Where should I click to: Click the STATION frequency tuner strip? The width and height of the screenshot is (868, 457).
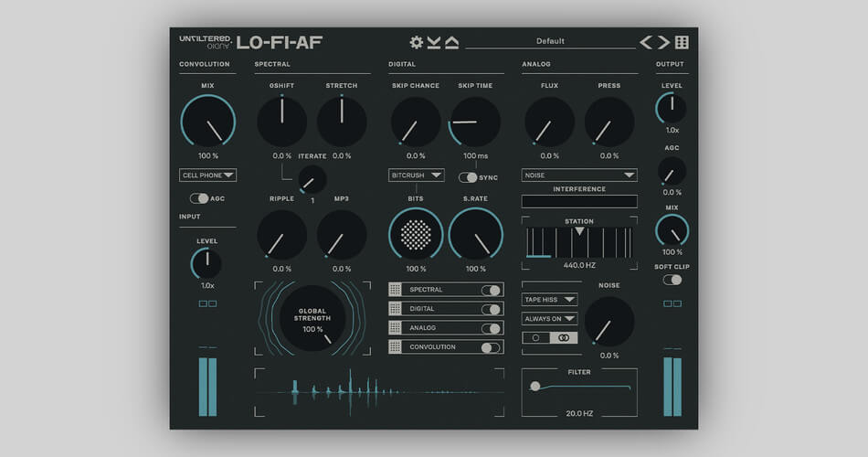(579, 242)
